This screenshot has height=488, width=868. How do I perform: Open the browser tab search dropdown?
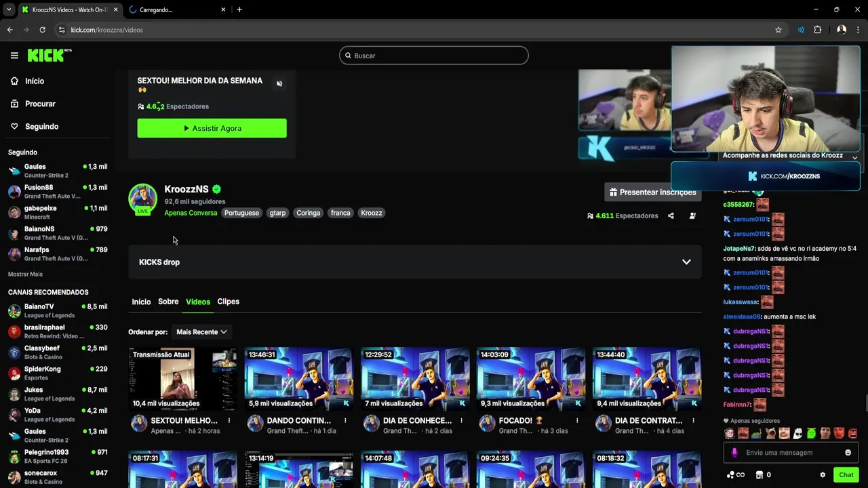tap(9, 9)
